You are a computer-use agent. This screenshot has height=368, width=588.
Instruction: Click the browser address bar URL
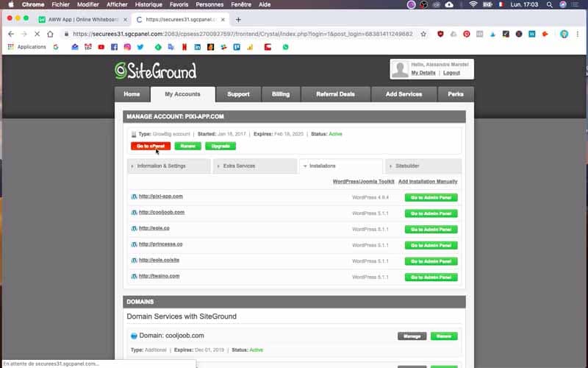click(243, 34)
